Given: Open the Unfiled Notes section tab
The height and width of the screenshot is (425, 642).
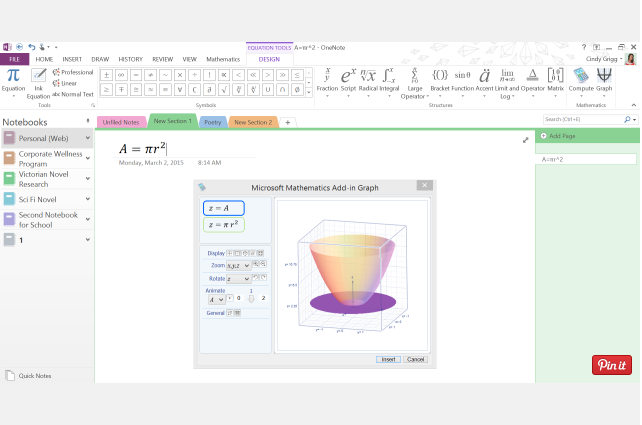Looking at the screenshot, I should 121,122.
